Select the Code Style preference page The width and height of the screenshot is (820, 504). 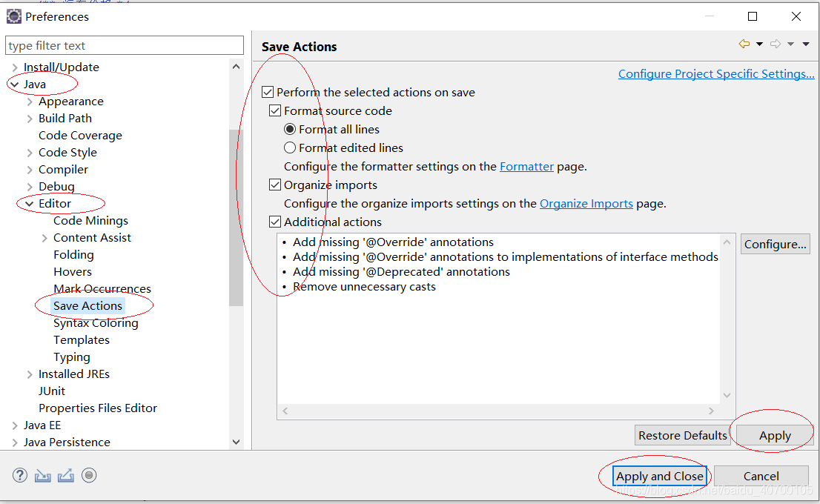click(67, 152)
